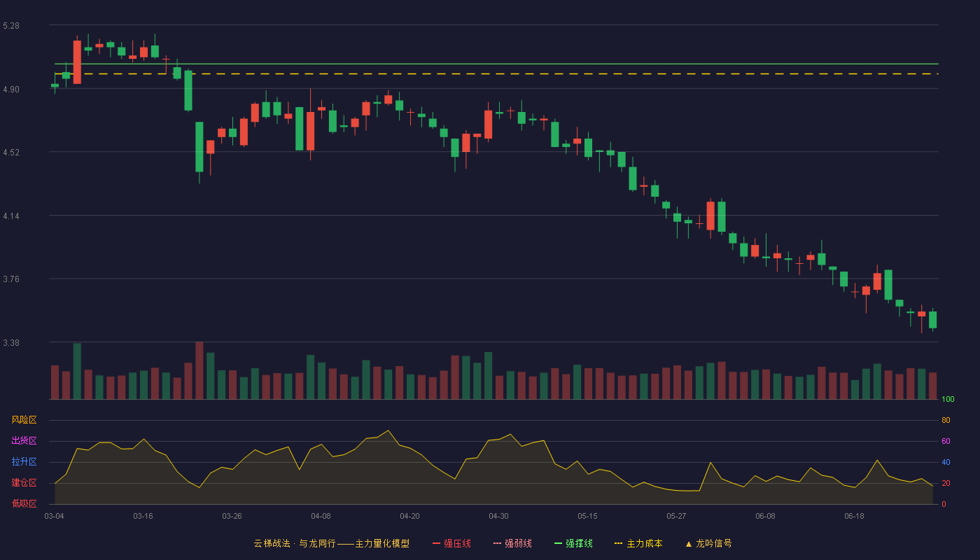Toggle the 主力成本 legend entry
The image size is (980, 560).
[x=638, y=543]
